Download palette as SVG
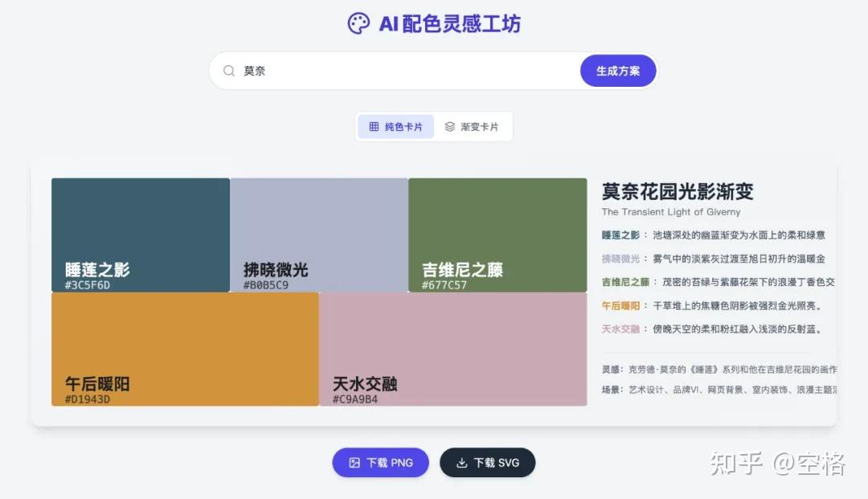 coord(487,463)
